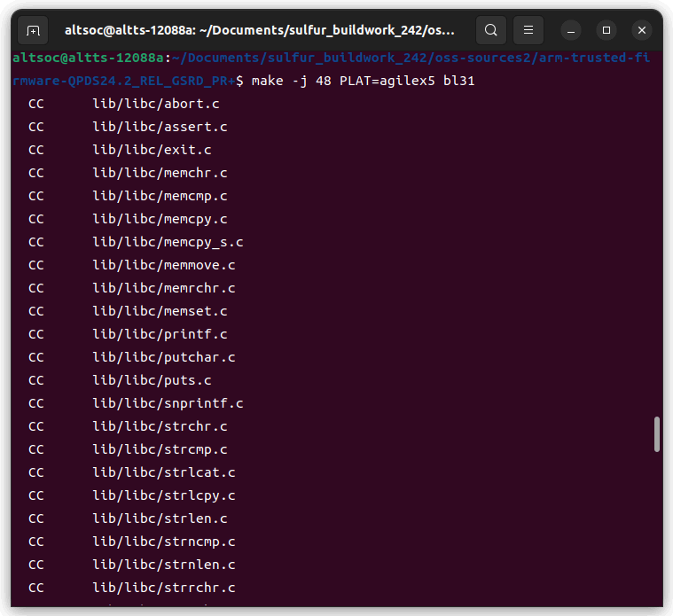This screenshot has height=616, width=673.
Task: Click the lib/libc/strncmp.c output
Action: click(163, 542)
